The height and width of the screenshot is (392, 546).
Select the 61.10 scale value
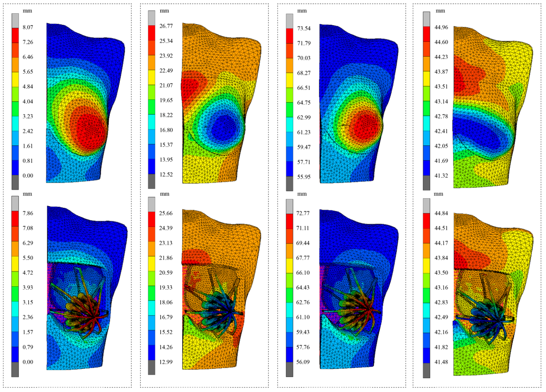304,317
